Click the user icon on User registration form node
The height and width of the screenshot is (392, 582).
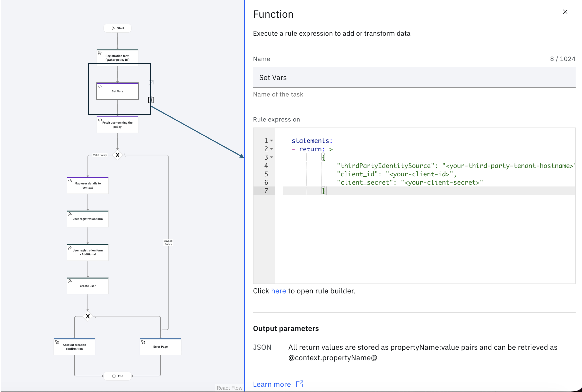(70, 214)
